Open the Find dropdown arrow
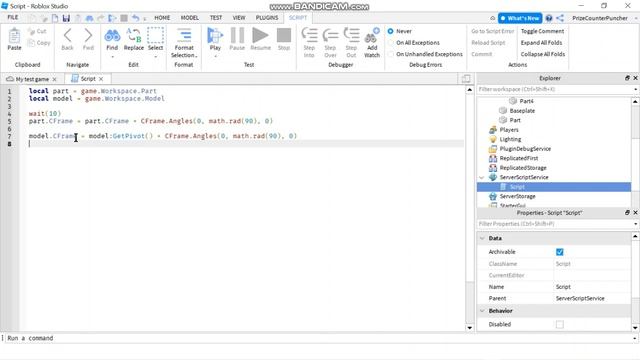Viewport: 640px width, 360px height. click(x=112, y=56)
